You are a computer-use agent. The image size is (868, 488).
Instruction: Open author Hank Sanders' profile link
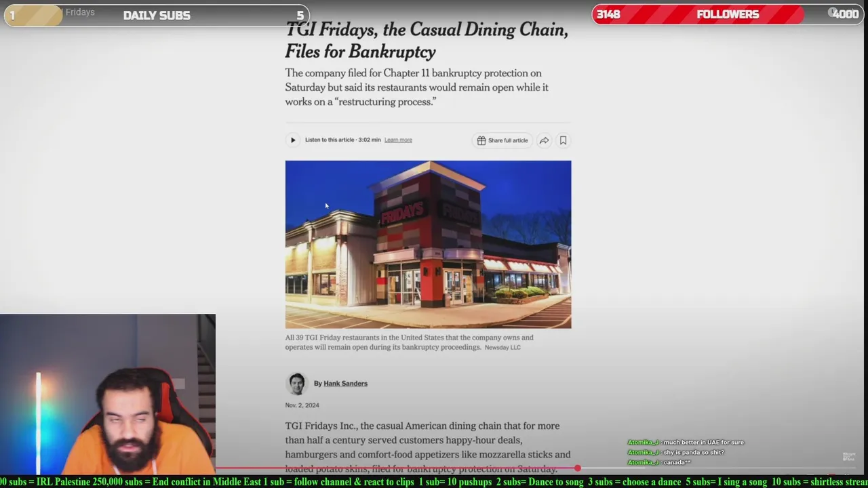point(345,384)
